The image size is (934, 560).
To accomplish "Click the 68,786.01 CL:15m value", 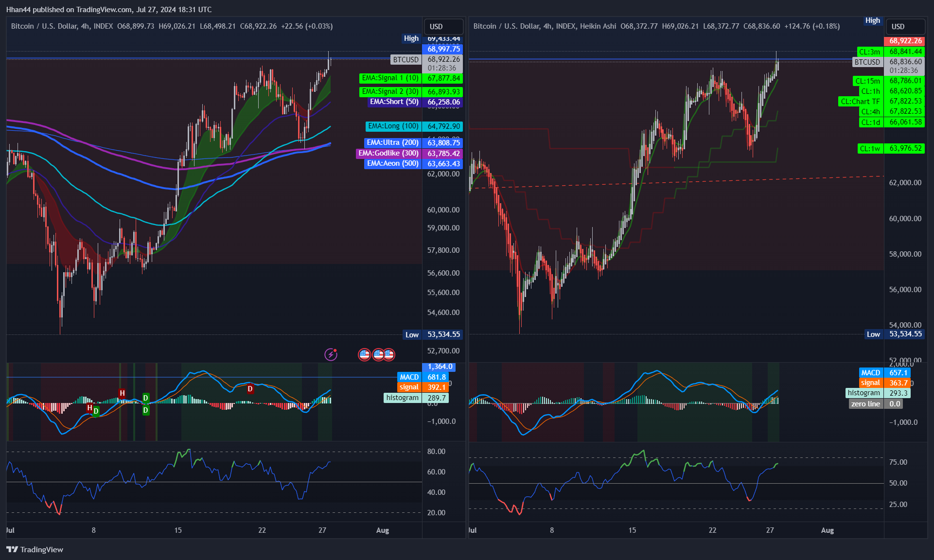I will click(905, 81).
